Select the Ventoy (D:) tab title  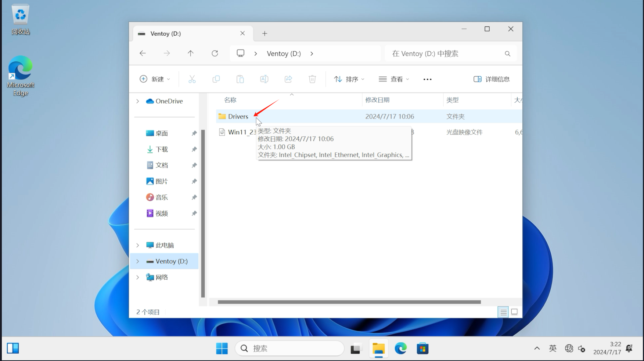pos(165,33)
